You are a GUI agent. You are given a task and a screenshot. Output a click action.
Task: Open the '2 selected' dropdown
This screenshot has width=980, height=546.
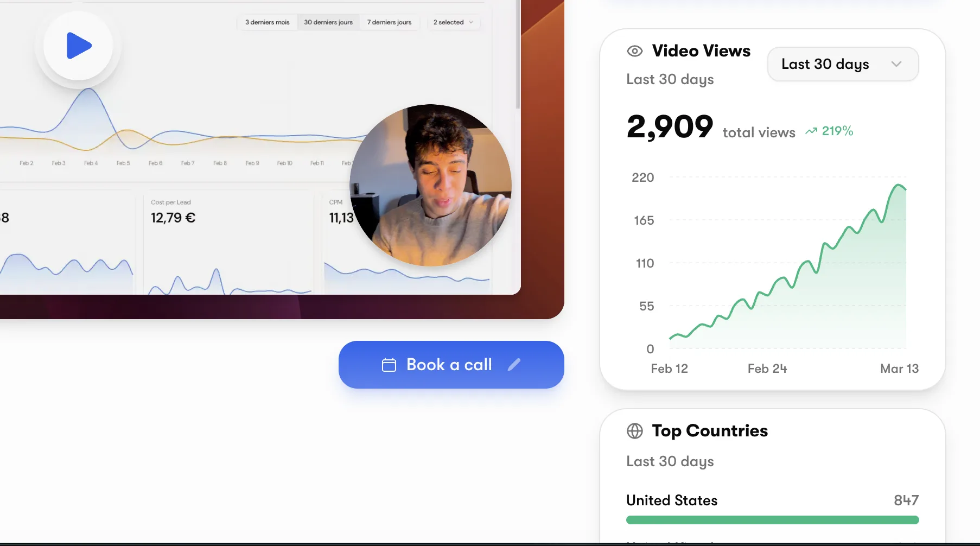click(x=454, y=22)
